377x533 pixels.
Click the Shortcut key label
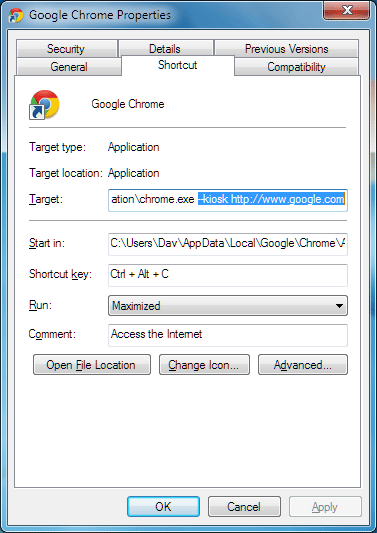(61, 274)
